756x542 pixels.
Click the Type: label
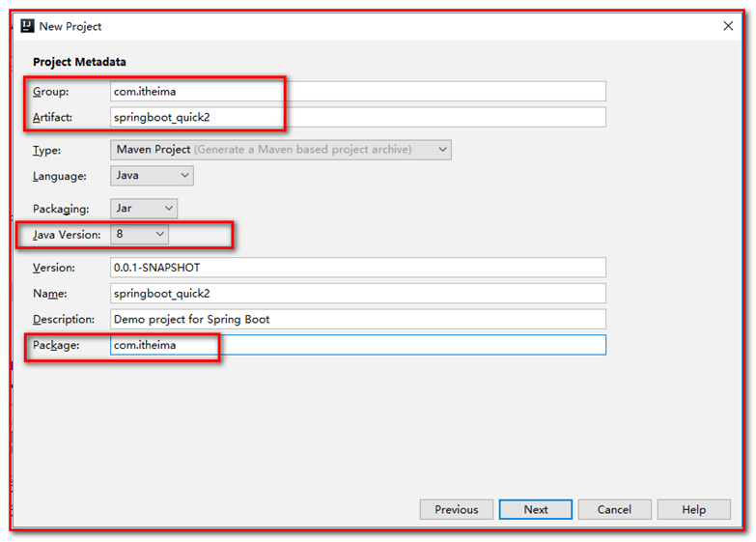(x=46, y=150)
